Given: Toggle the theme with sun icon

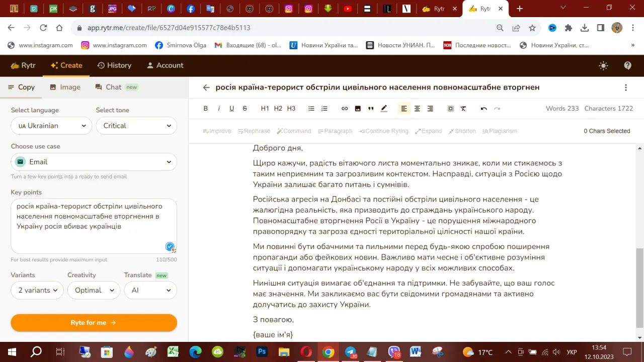Looking at the screenshot, I should [603, 65].
